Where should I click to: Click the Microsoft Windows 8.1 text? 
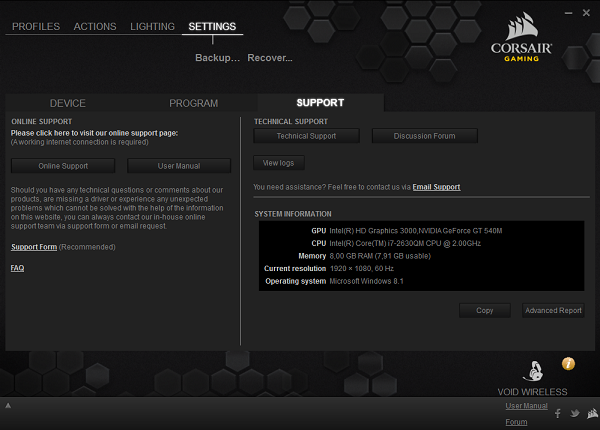[x=367, y=281]
